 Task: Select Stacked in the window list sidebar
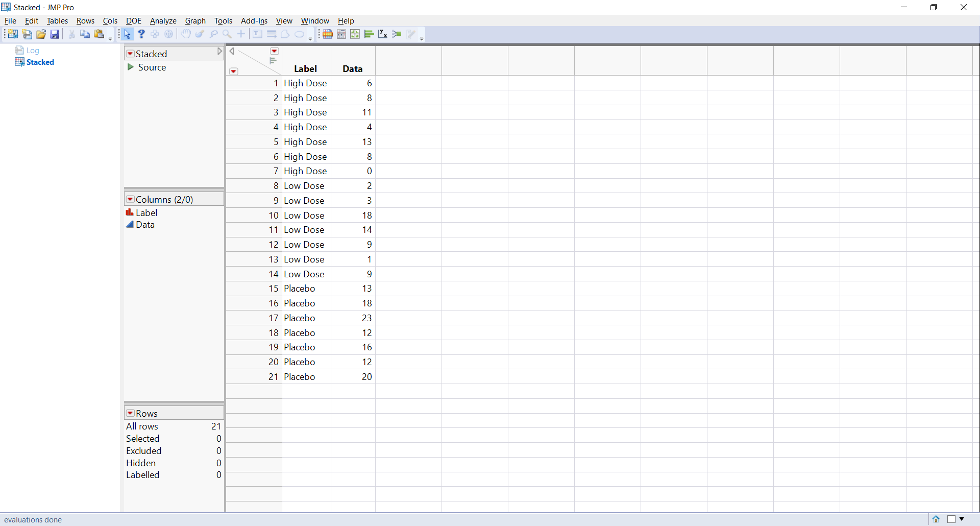tap(40, 62)
